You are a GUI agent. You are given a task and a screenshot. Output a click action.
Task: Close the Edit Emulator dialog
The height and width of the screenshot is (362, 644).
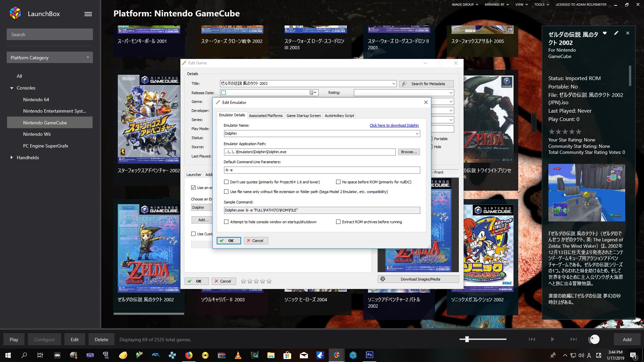[426, 102]
